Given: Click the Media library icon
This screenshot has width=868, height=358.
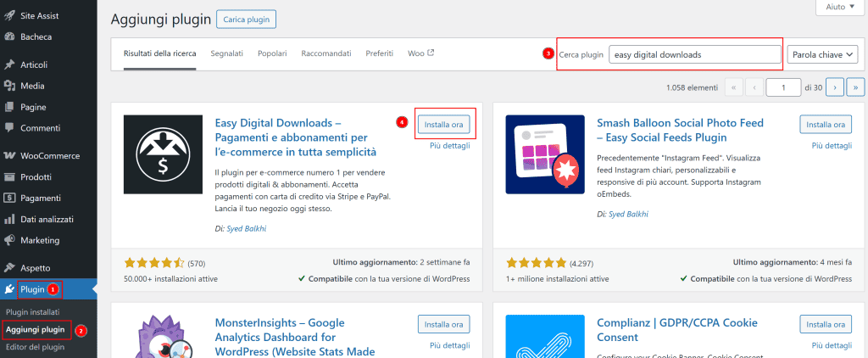Looking at the screenshot, I should pos(9,86).
